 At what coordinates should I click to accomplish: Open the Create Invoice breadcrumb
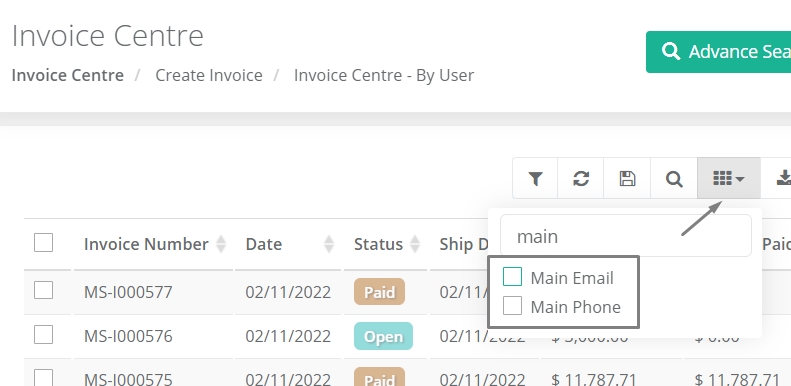tap(209, 75)
